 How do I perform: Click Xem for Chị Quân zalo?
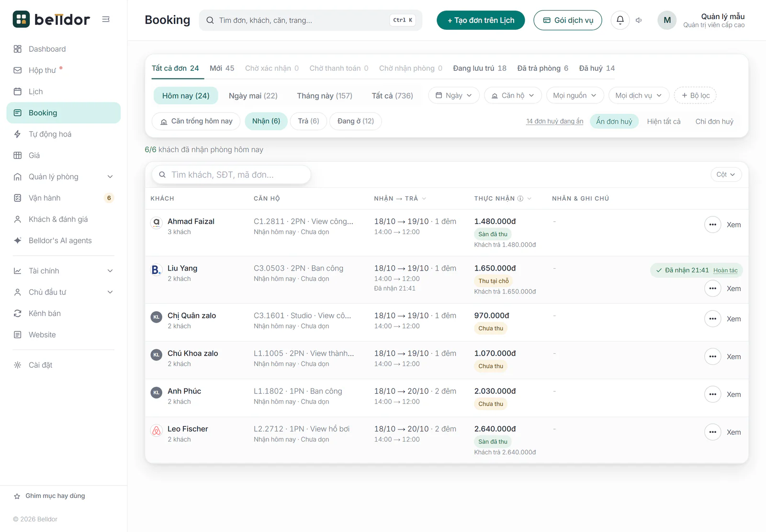[733, 319]
